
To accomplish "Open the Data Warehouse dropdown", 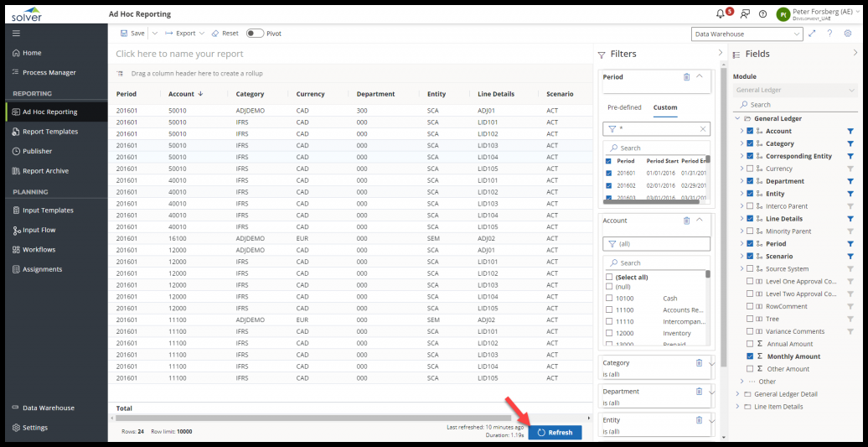I will click(747, 34).
